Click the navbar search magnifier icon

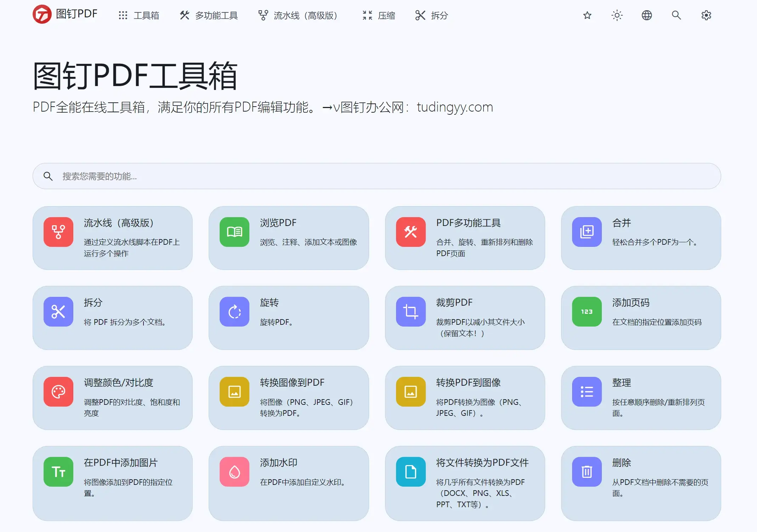coord(677,15)
